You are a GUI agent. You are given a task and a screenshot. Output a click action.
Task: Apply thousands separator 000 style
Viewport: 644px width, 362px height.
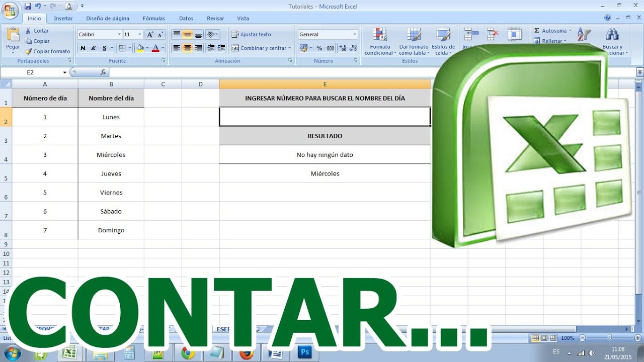point(330,48)
